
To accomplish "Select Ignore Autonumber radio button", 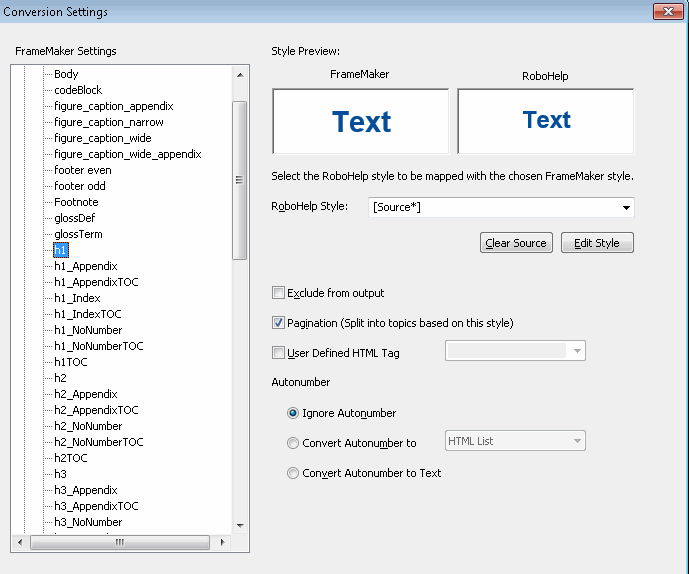I will 293,413.
